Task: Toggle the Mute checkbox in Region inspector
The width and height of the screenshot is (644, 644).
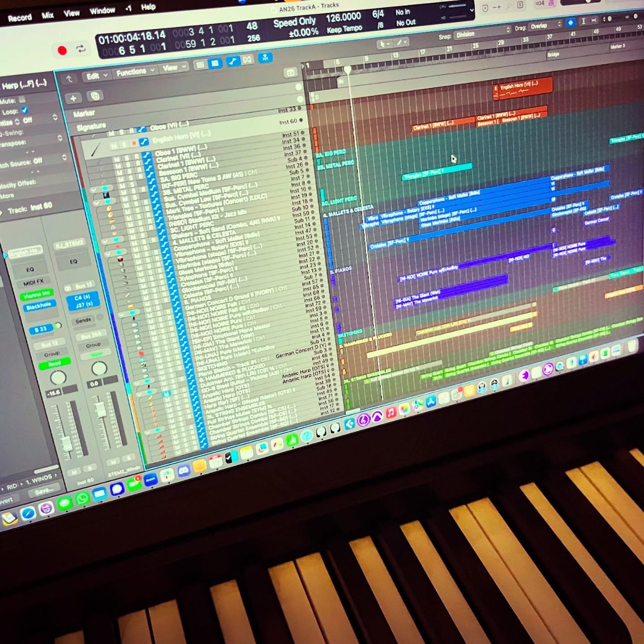Action: click(22, 99)
